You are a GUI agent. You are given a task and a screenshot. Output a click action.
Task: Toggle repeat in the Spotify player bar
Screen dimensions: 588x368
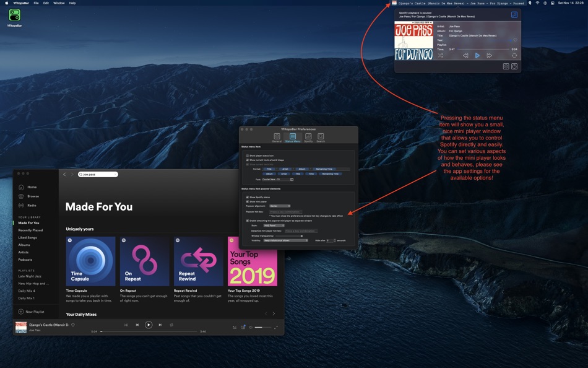(171, 325)
